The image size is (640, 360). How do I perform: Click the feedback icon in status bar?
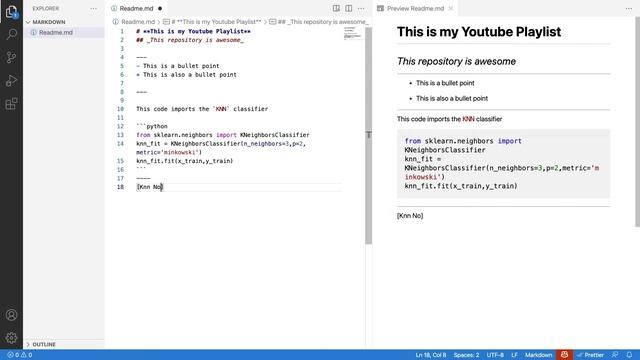615,355
